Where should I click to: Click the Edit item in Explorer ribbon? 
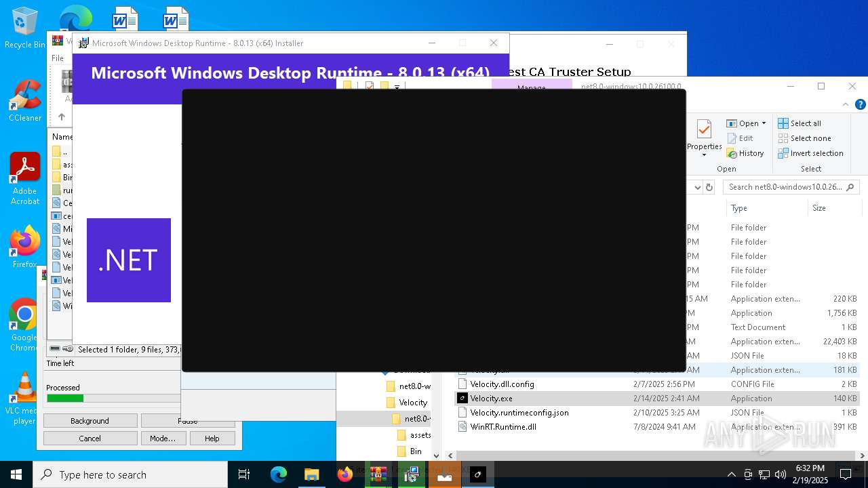tap(740, 138)
